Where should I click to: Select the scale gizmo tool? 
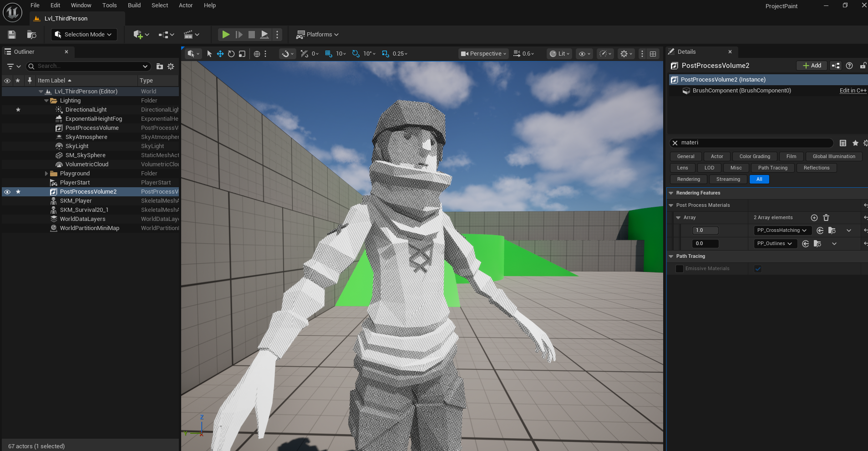[242, 54]
